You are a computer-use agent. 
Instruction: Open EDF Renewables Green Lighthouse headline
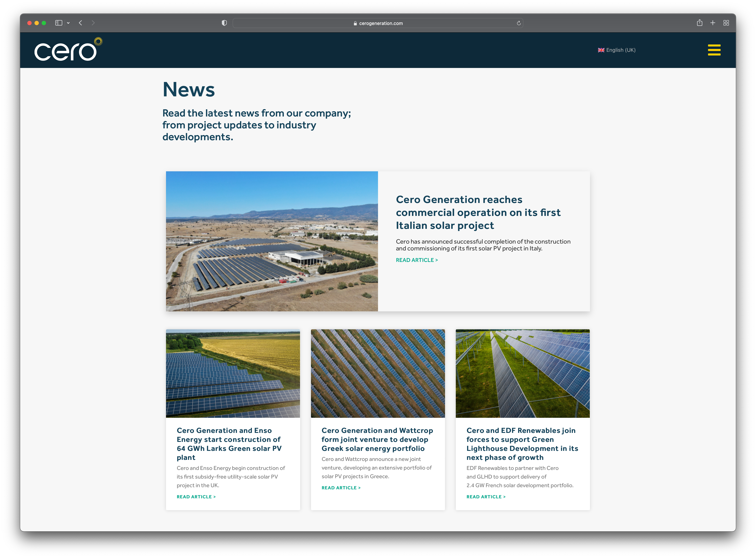pos(522,444)
